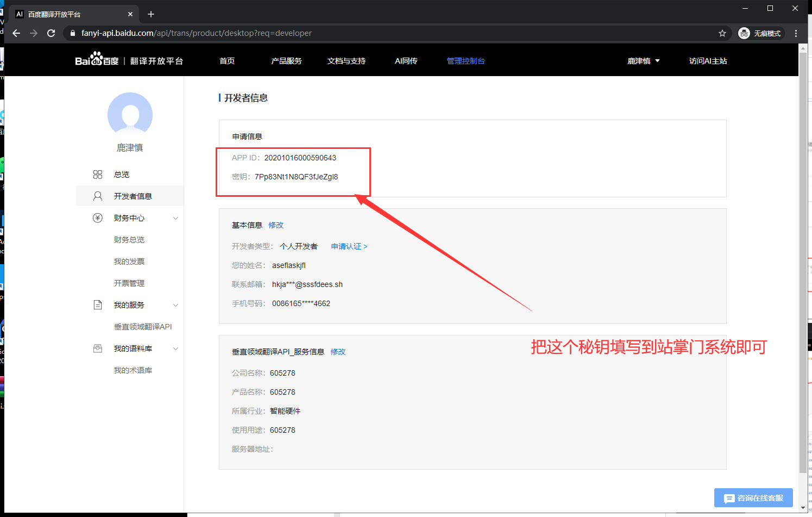812x517 pixels.
Task: Click 修改 next to 服务信息
Action: [x=338, y=352]
